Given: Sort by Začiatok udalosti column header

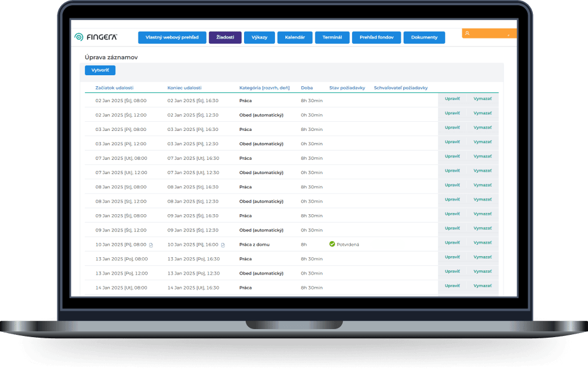Looking at the screenshot, I should click(x=114, y=88).
